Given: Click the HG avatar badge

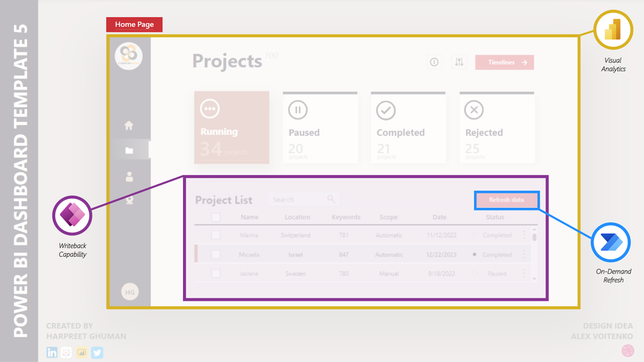Looking at the screenshot, I should tap(130, 292).
